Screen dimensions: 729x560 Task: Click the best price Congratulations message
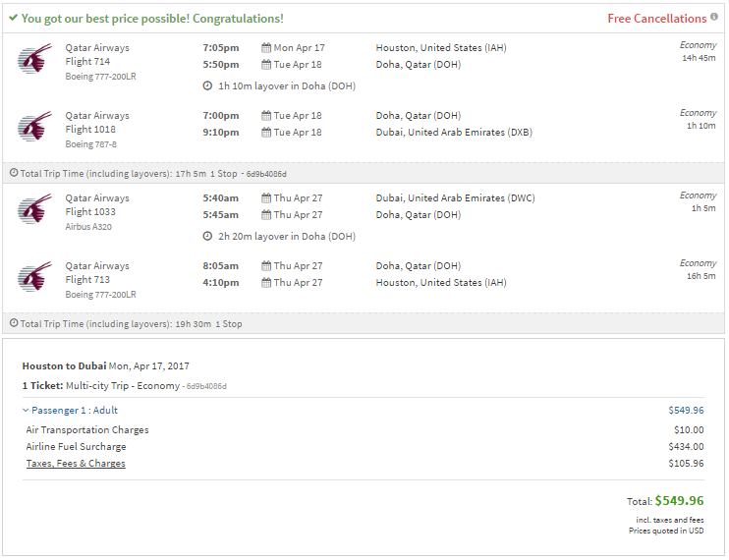point(152,18)
